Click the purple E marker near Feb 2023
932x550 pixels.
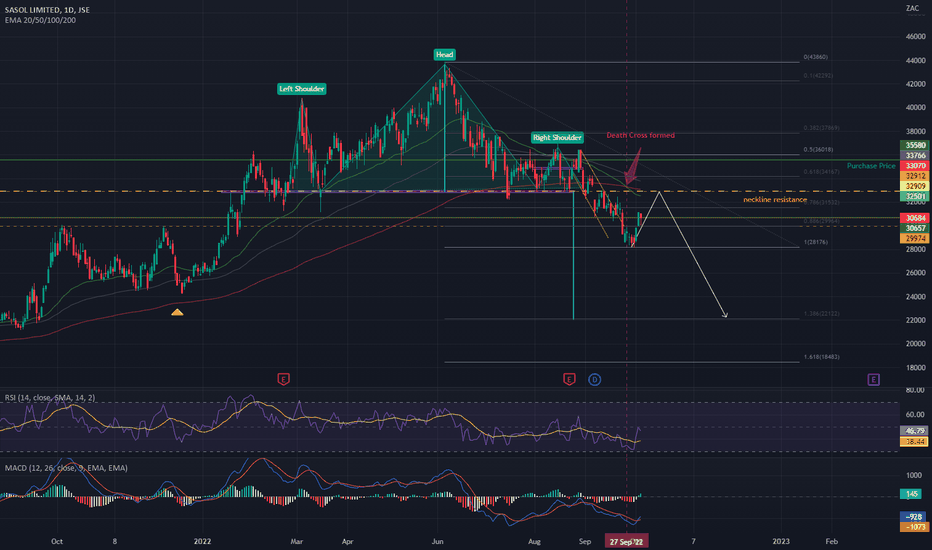[873, 379]
